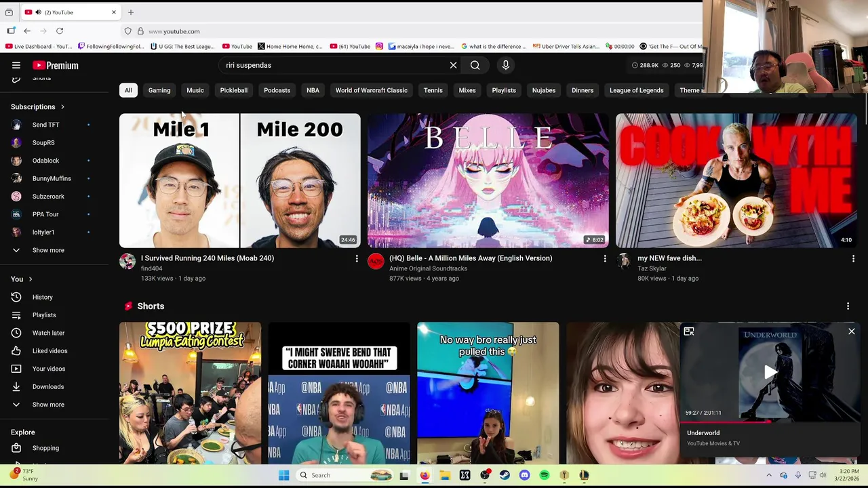Run search with the magnifier button
The image size is (868, 488).
[x=475, y=65]
